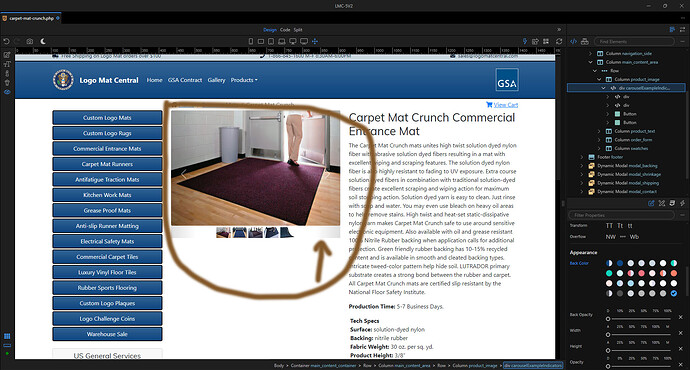Click the undo arrow icon

point(6,41)
